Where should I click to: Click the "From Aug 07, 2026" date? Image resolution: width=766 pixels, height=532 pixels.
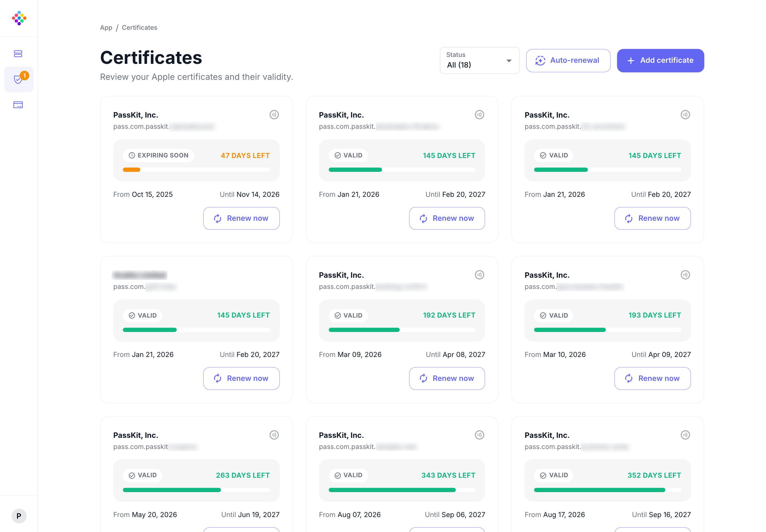click(350, 515)
